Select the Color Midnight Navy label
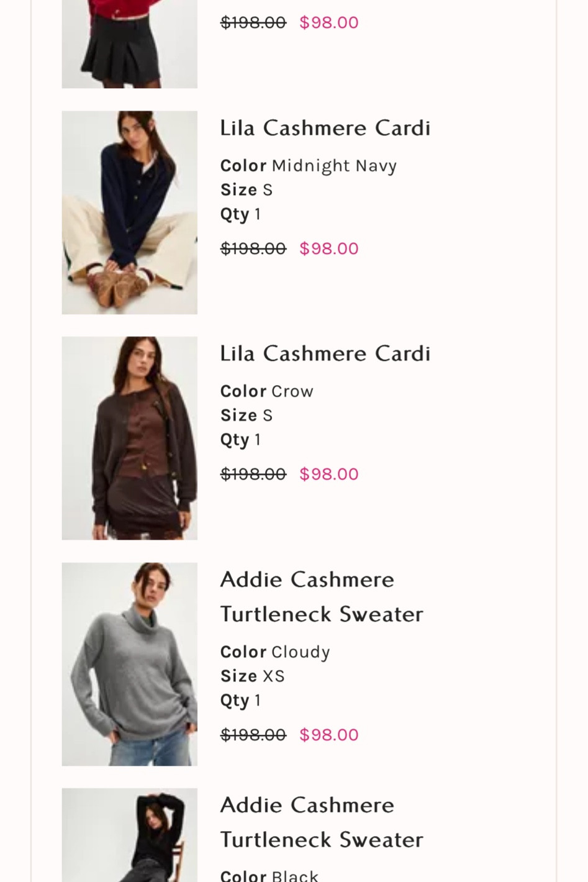This screenshot has width=588, height=882. [309, 165]
